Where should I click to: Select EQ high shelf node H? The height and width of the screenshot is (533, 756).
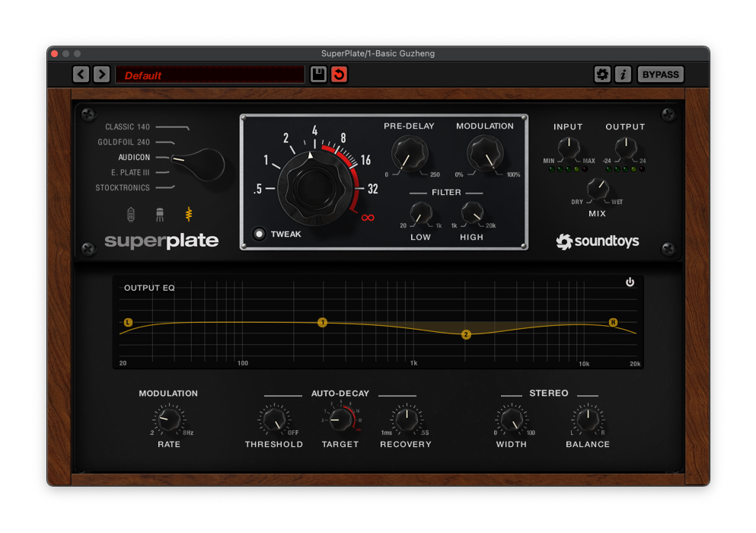[613, 322]
